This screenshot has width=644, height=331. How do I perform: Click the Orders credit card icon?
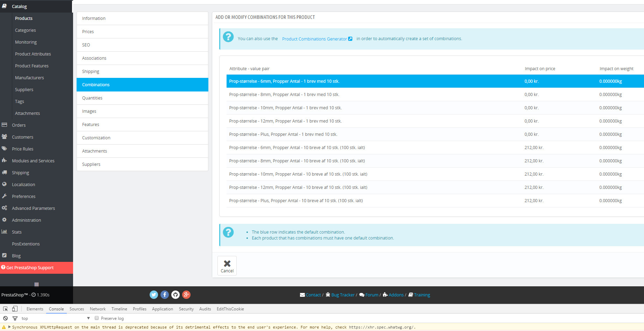pos(4,125)
